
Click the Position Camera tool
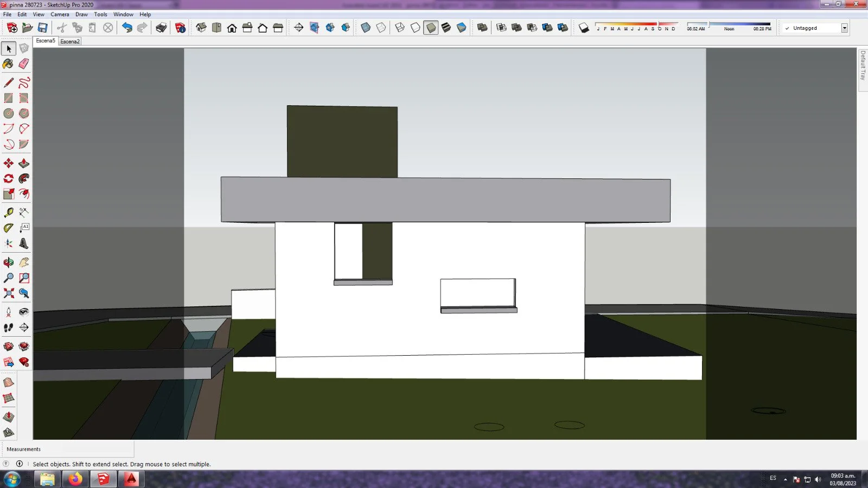point(9,312)
